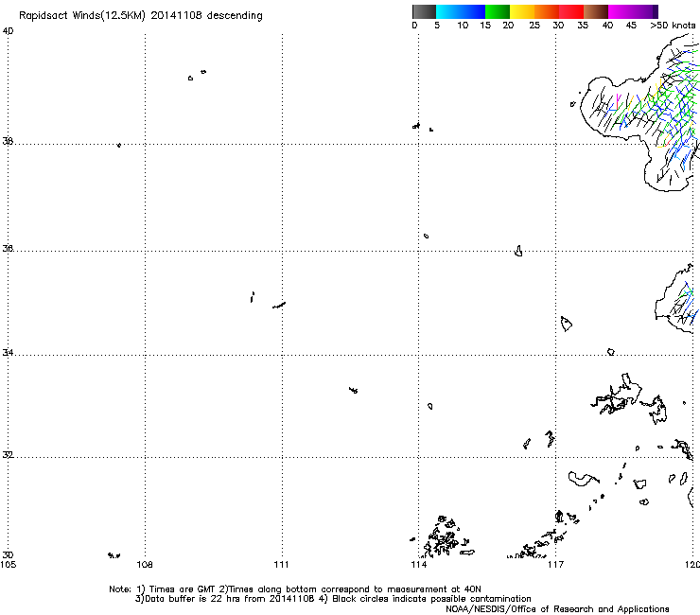Viewport: 700px width, 615px height.
Task: Click the yellow 20–25 knots legend segment
Action: pyautogui.click(x=522, y=11)
